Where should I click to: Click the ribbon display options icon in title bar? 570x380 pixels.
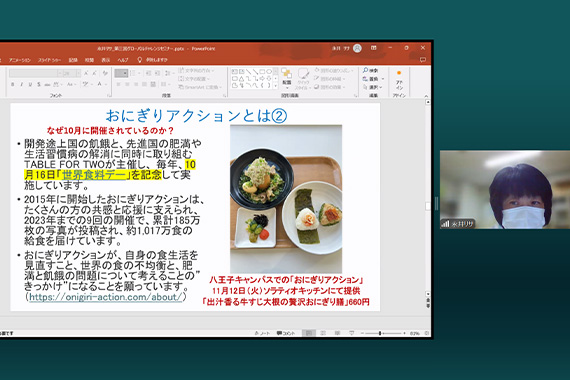point(373,48)
